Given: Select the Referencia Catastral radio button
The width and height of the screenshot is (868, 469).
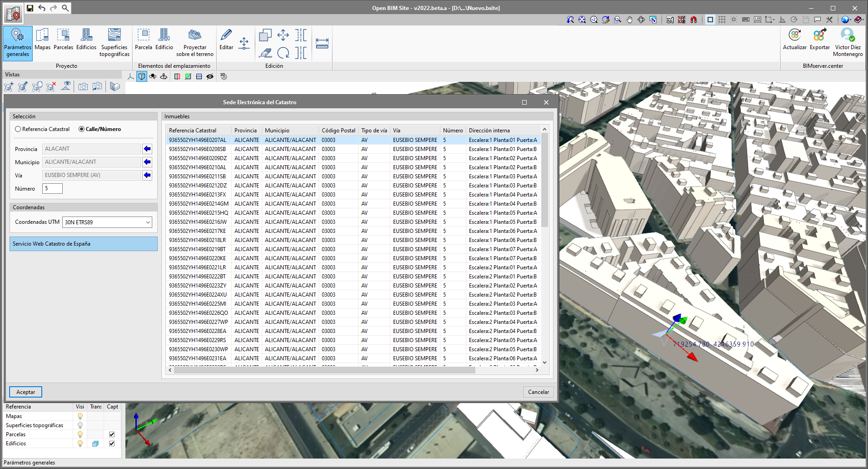Looking at the screenshot, I should tap(18, 129).
